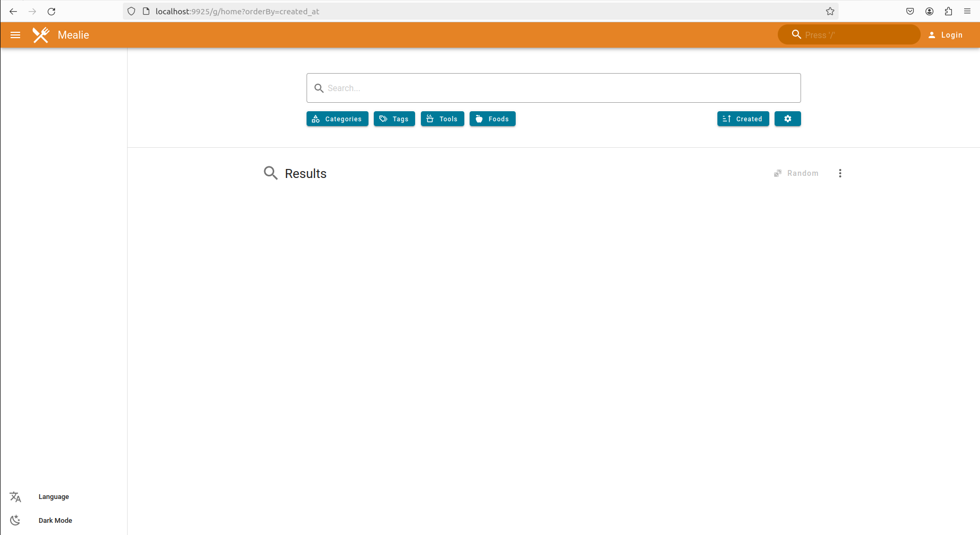
Task: Open the Results three-dot menu
Action: (840, 173)
